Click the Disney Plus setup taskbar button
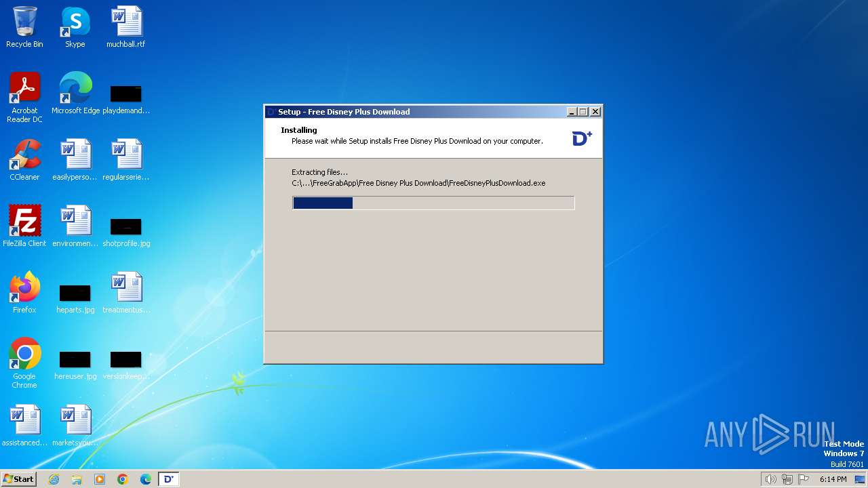 click(x=169, y=479)
